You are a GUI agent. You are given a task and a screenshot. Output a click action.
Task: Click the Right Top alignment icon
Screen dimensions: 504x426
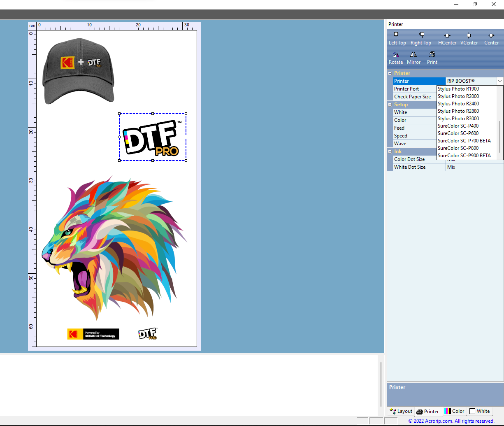421,35
